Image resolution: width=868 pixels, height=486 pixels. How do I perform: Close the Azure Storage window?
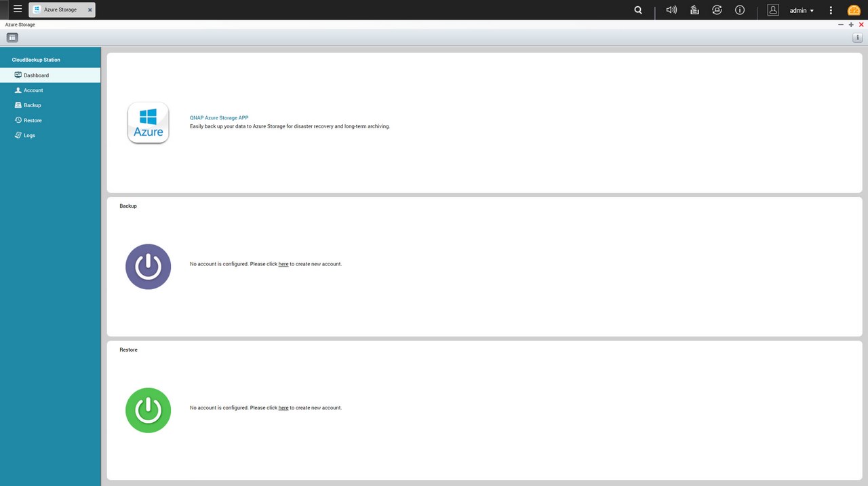861,24
